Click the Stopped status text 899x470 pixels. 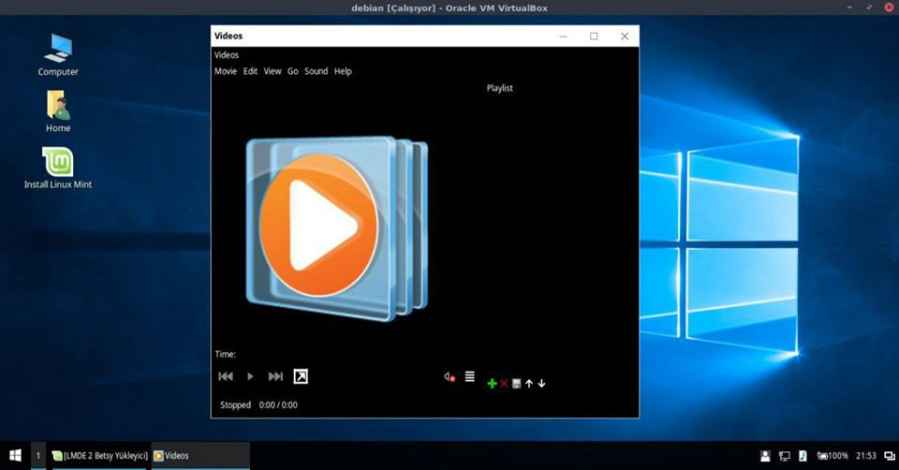click(236, 405)
